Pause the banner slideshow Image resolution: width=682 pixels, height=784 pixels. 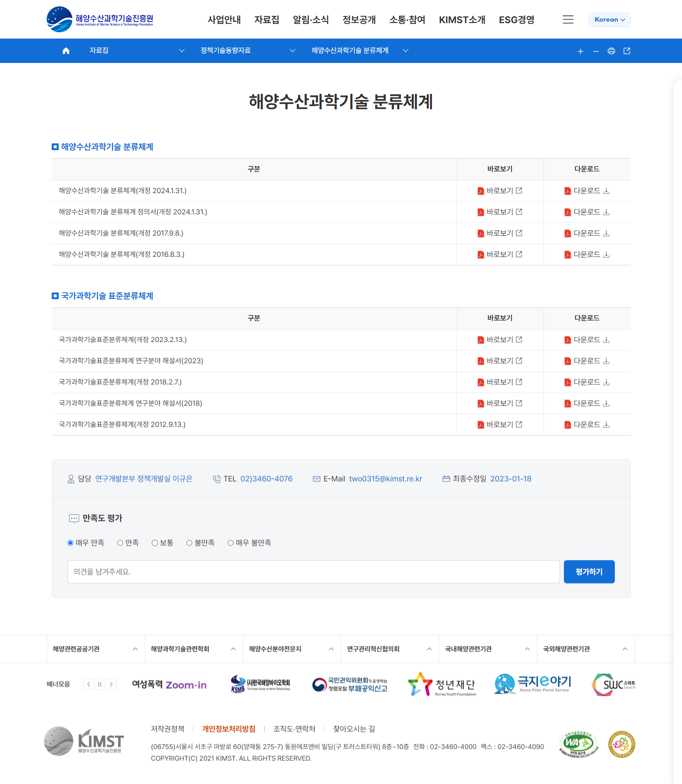coord(100,684)
